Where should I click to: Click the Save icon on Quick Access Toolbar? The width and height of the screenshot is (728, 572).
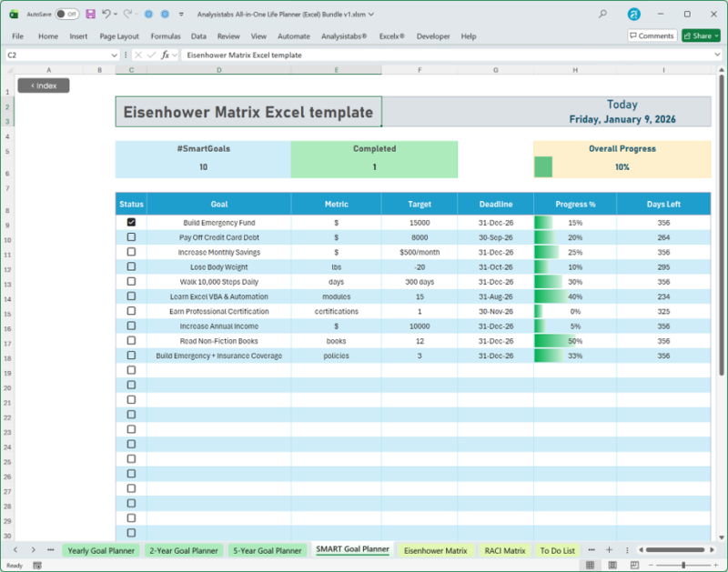click(x=91, y=14)
